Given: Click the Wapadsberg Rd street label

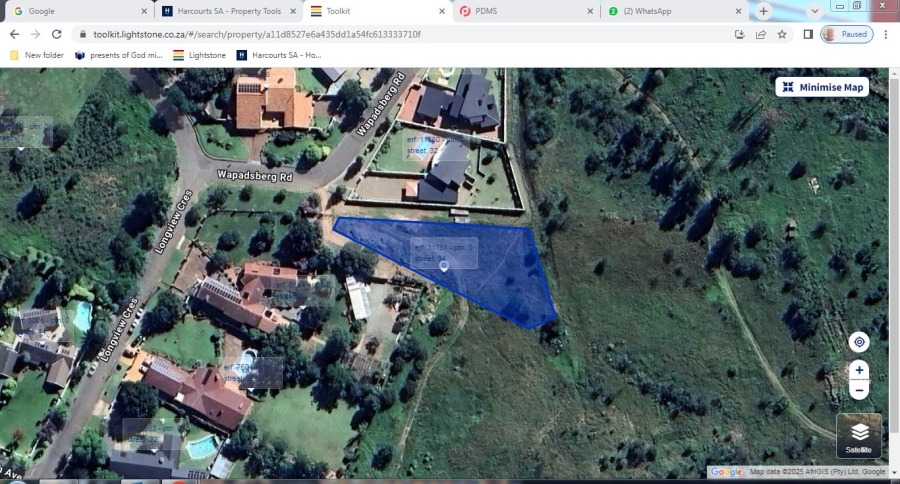Looking at the screenshot, I should 255,176.
